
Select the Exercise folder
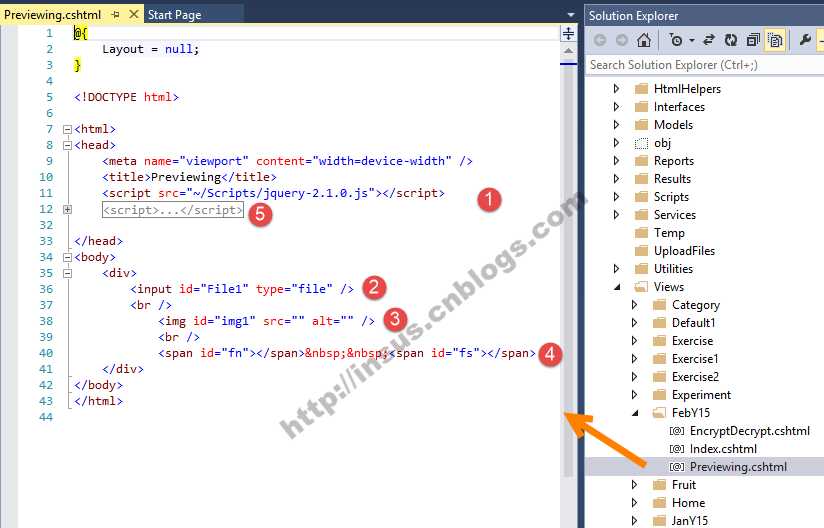tap(692, 340)
